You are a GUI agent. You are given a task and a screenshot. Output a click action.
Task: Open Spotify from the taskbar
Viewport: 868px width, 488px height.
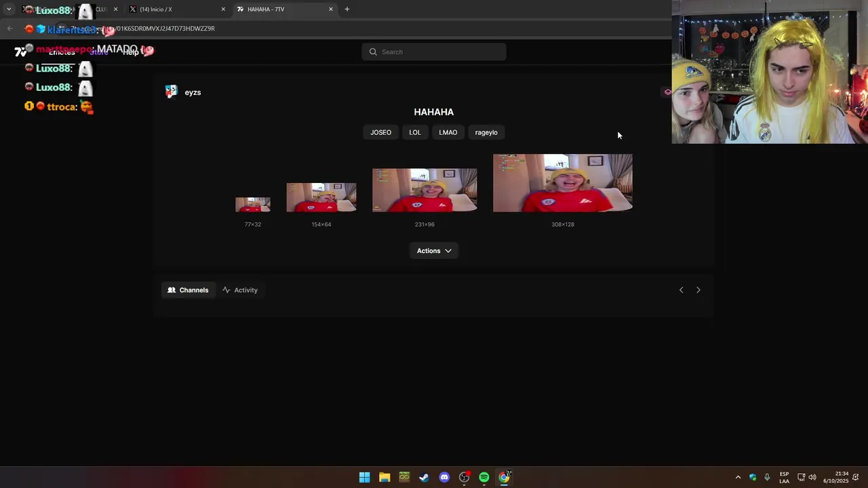click(x=484, y=477)
